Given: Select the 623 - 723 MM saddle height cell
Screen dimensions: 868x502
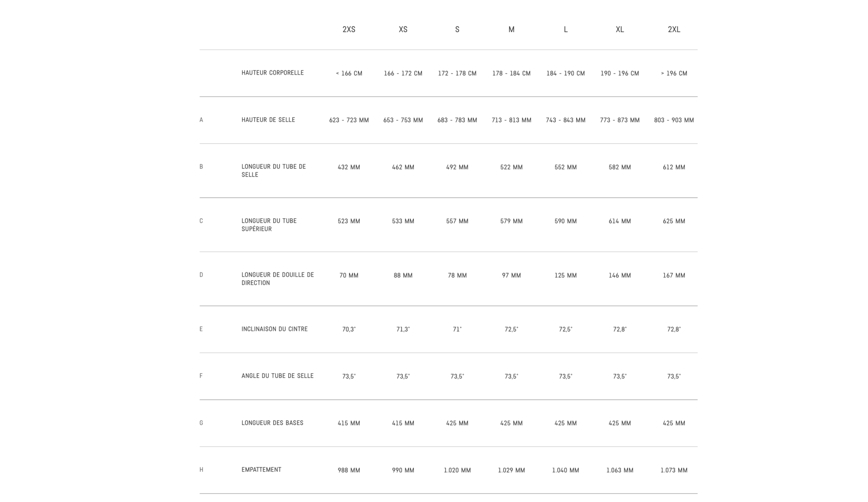Looking at the screenshot, I should (349, 120).
